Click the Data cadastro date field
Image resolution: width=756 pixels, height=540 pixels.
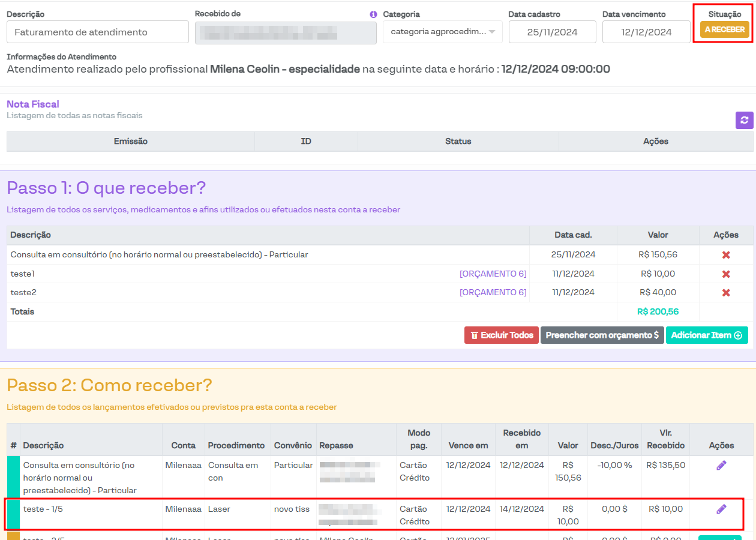552,32
